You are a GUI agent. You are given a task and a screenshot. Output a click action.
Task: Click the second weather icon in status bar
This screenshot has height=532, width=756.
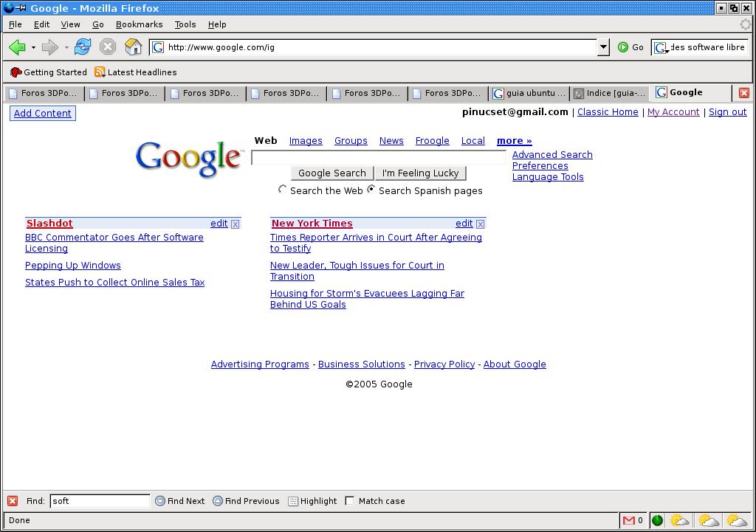point(708,520)
